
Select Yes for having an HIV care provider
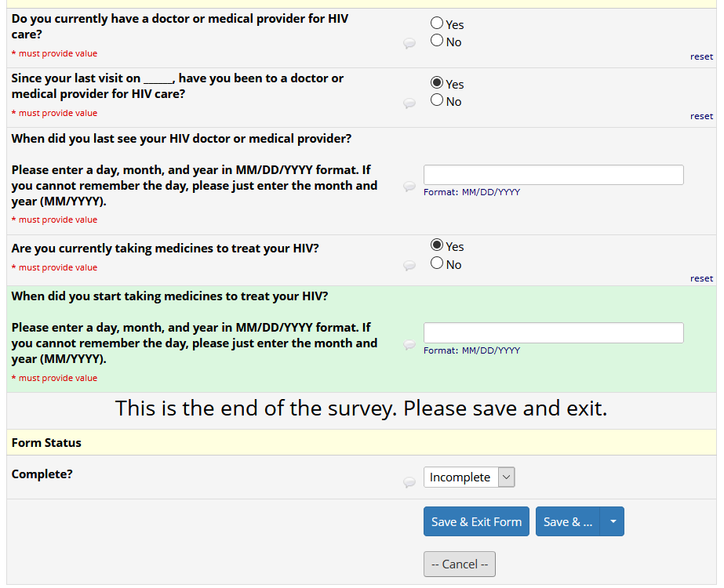[437, 24]
